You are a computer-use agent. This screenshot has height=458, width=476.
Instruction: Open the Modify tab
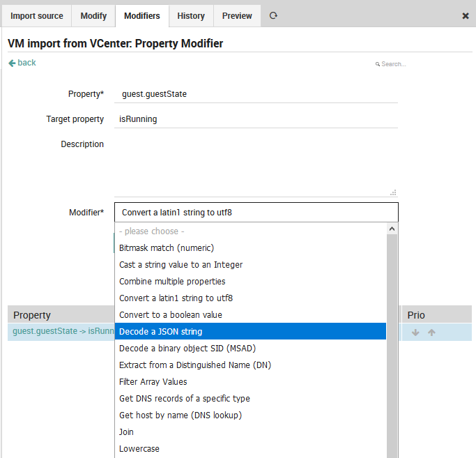coord(93,15)
